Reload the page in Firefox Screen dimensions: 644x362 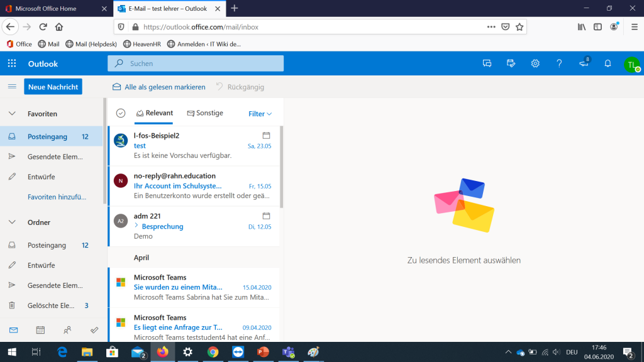pos(43,27)
